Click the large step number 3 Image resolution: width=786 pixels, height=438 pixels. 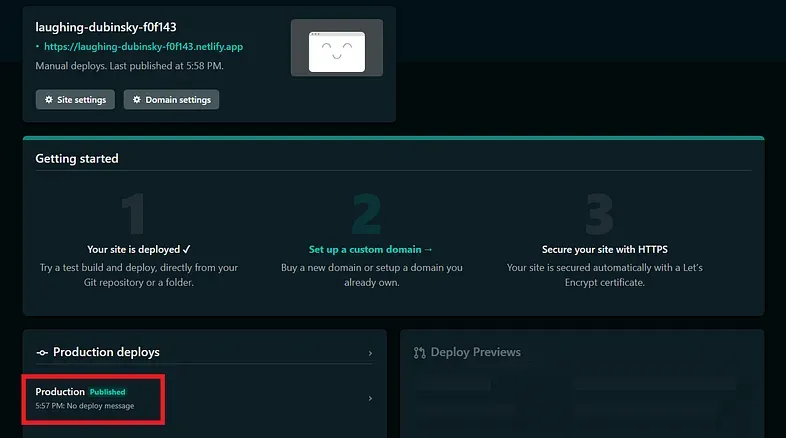(x=598, y=214)
